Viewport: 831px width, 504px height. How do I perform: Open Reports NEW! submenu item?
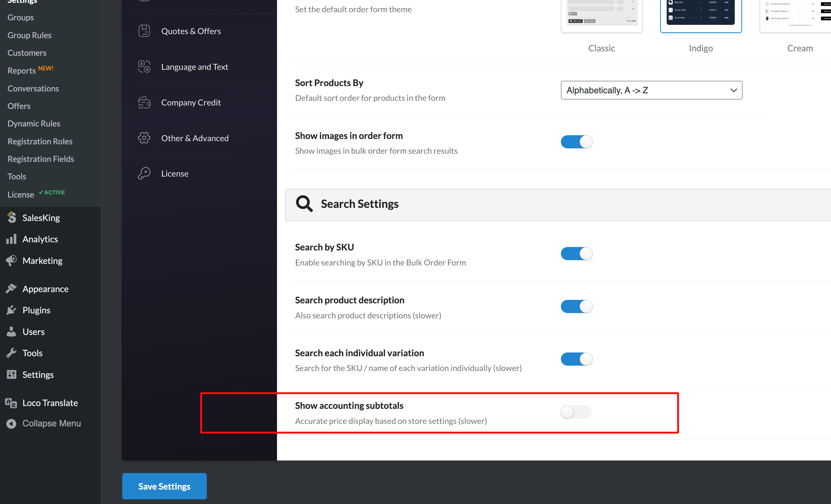(30, 70)
